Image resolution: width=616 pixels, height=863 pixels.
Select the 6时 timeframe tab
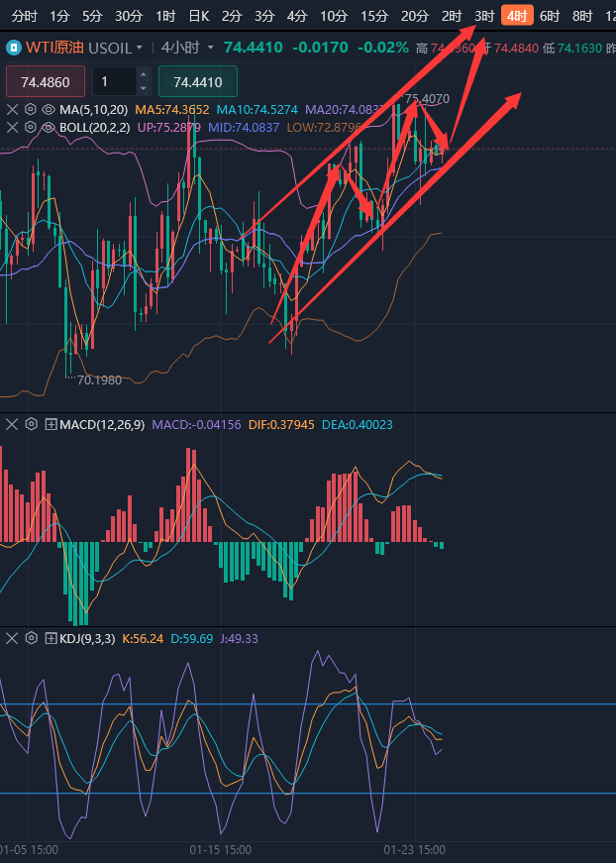550,17
